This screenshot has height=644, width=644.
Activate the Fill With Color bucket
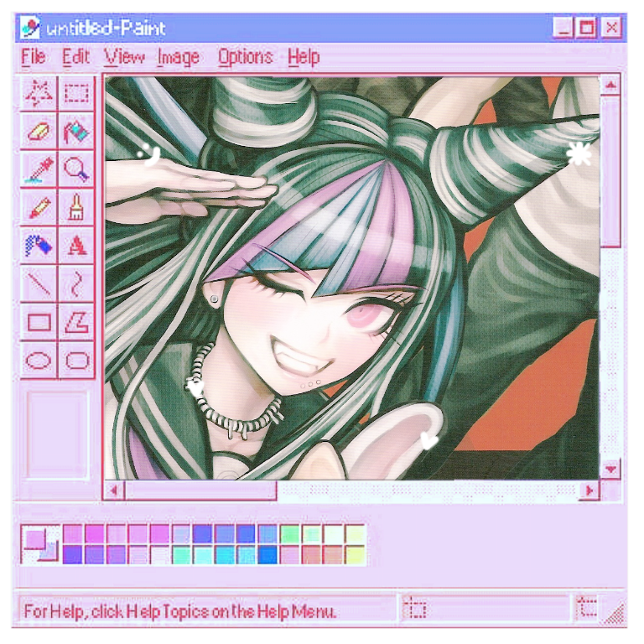[77, 132]
